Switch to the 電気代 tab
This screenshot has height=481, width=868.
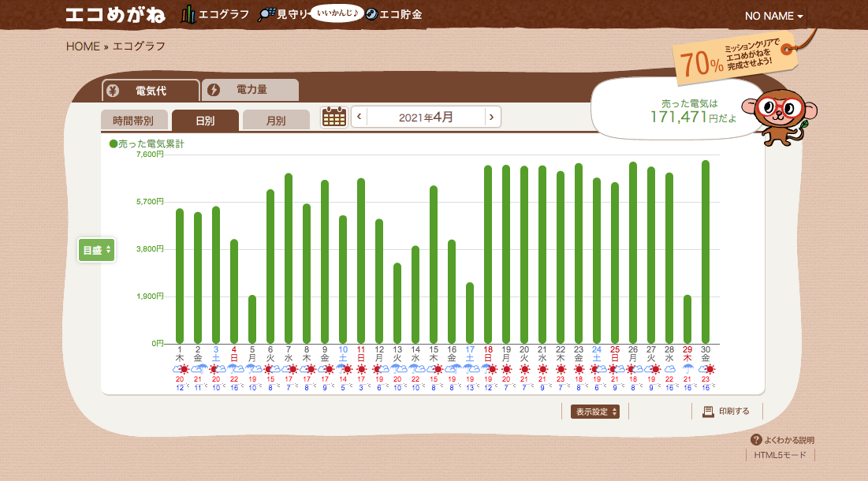pos(151,90)
